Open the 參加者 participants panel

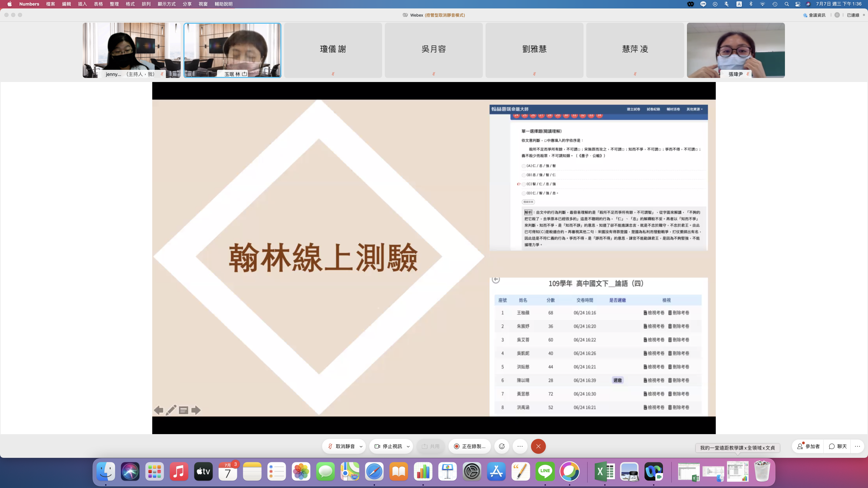click(x=808, y=446)
